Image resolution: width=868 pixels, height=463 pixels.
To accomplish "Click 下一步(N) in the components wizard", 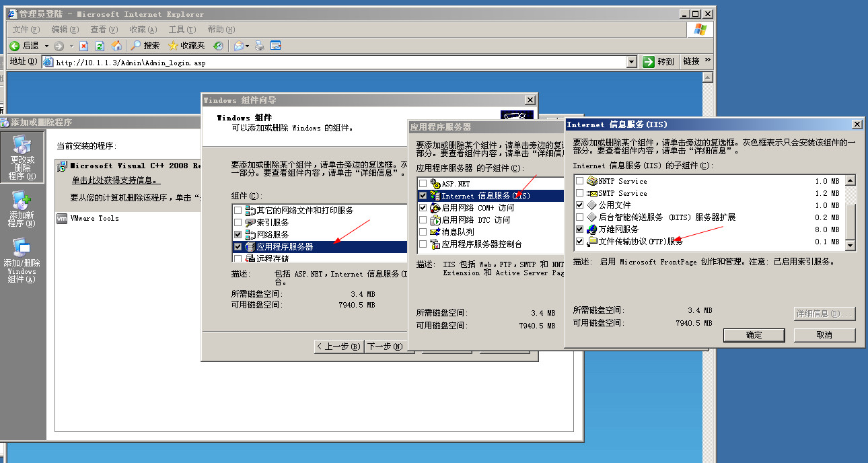I will point(385,347).
